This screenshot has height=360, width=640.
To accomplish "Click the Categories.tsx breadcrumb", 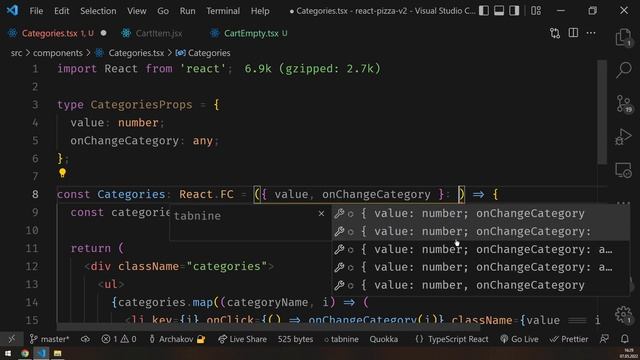I will [136, 53].
